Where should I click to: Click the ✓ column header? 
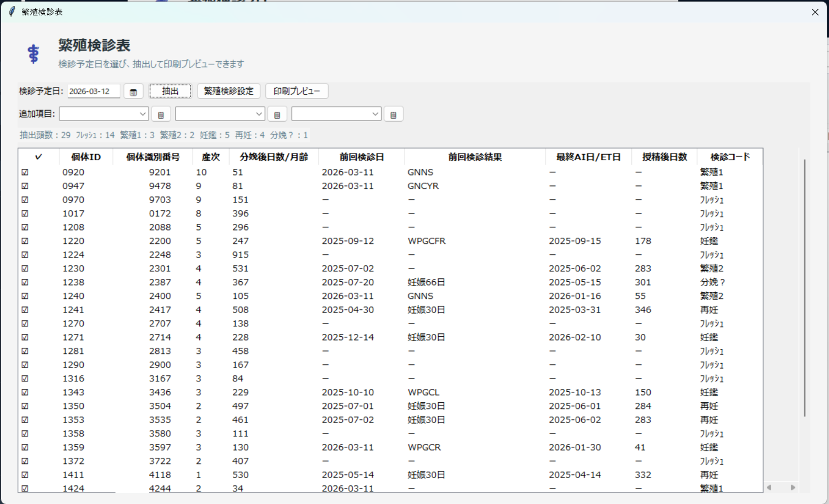39,157
